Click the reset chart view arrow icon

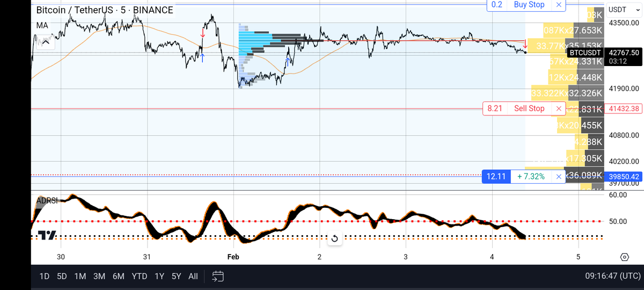334,238
